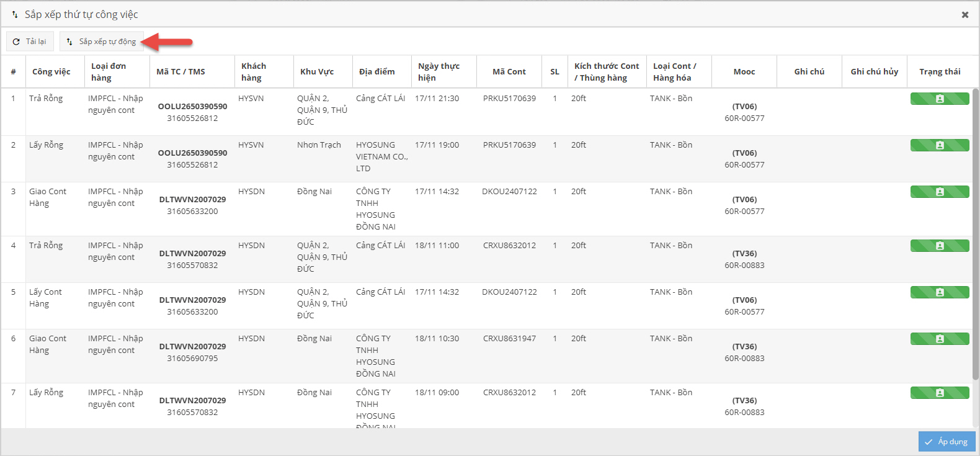Click the Mã Cont column header

(509, 72)
